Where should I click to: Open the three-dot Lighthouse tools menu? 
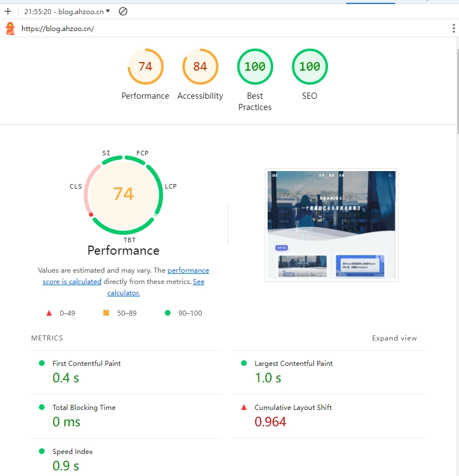pos(453,28)
